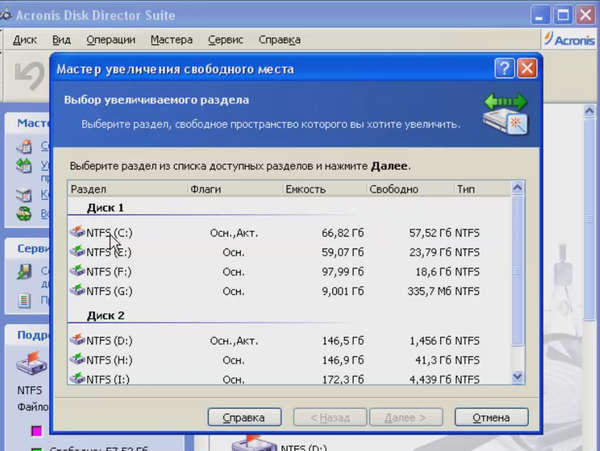Open the Справка menu
The height and width of the screenshot is (451, 600).
tap(279, 40)
